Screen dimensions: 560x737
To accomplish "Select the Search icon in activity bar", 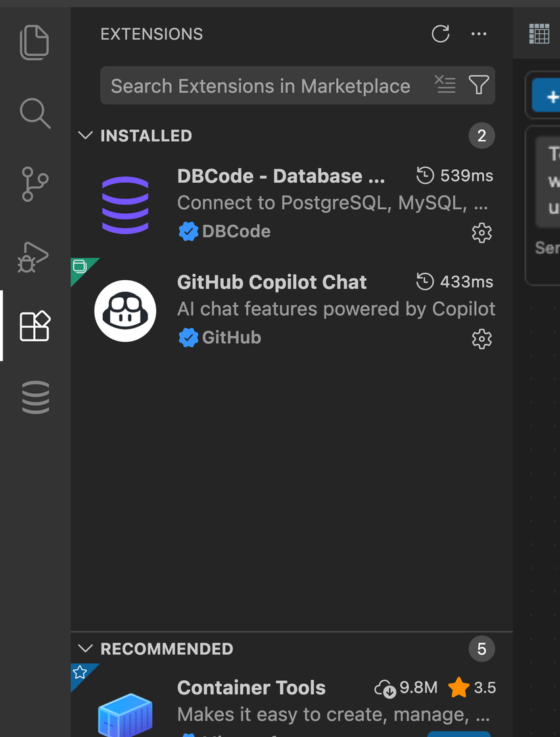I will coord(34,113).
